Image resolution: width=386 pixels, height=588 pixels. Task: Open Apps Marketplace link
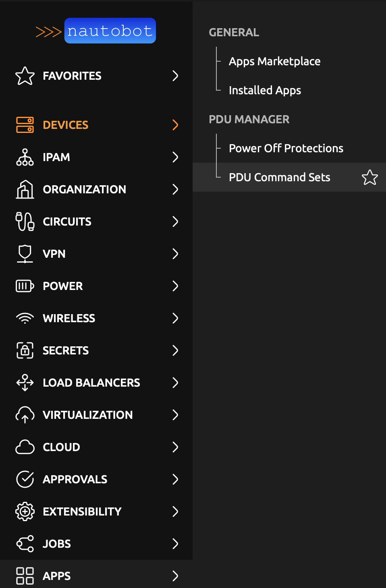(x=275, y=61)
